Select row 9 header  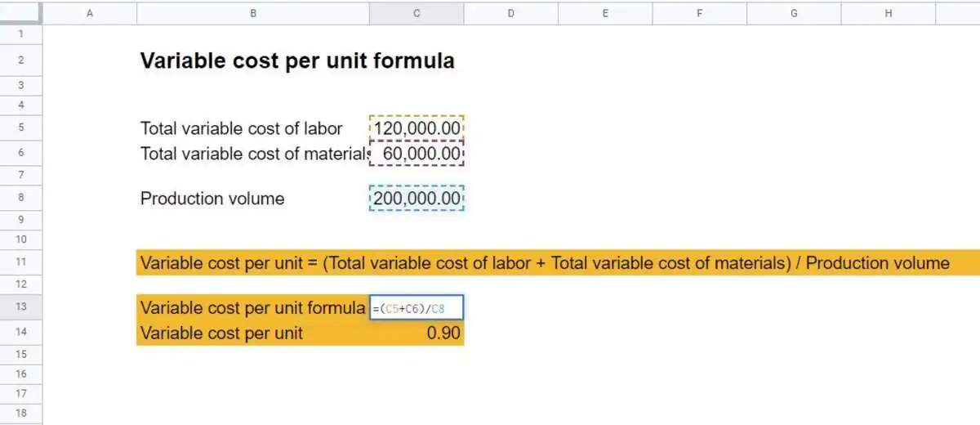click(20, 220)
